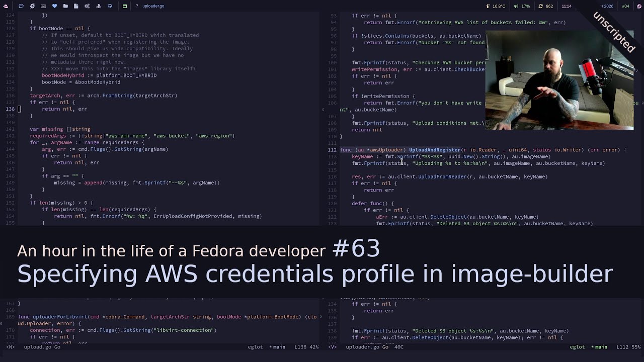Image resolution: width=644 pixels, height=362 pixels.
Task: Click the thermometer temperature icon
Action: pos(488,6)
